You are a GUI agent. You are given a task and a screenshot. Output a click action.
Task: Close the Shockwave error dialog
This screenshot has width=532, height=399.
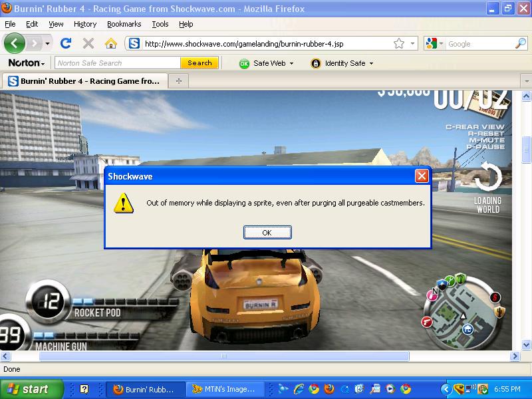pyautogui.click(x=422, y=176)
